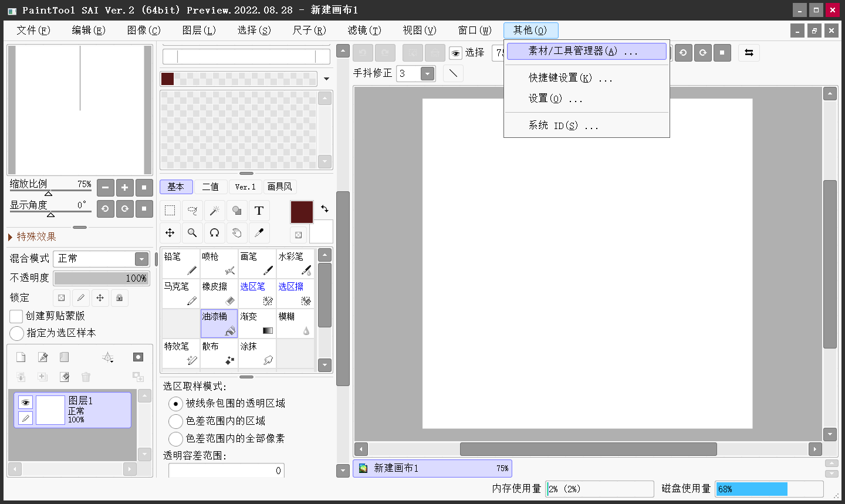Choose the 橡皮擦 eraser tool

(x=219, y=293)
